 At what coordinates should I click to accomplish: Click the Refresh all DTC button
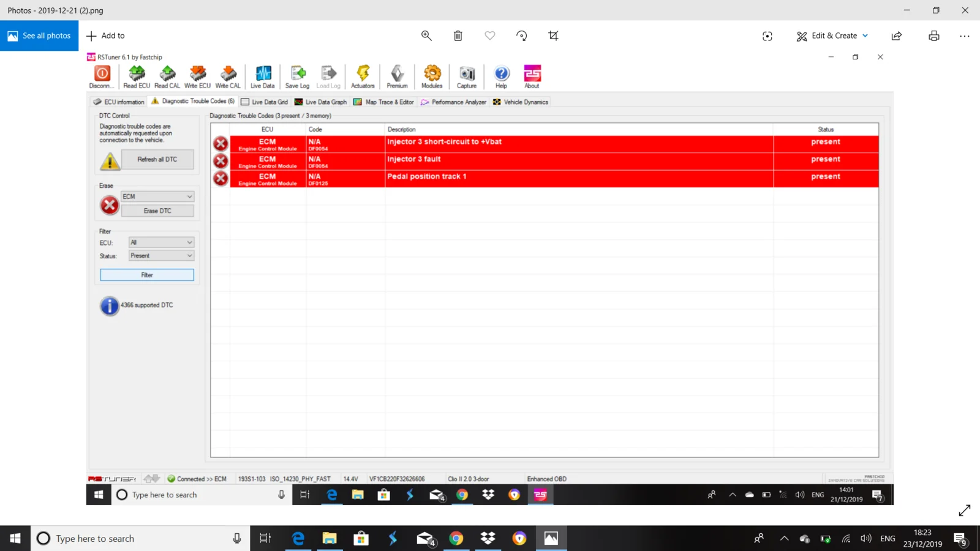(x=157, y=159)
